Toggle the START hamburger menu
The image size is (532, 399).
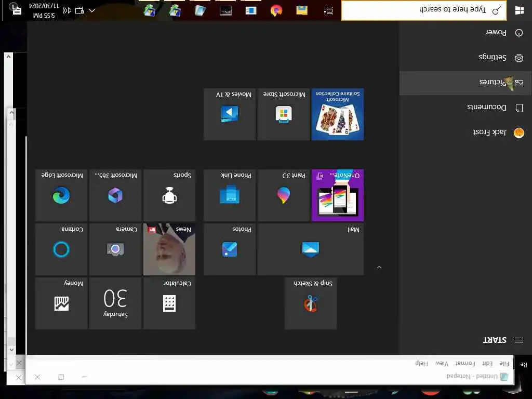[x=519, y=340]
